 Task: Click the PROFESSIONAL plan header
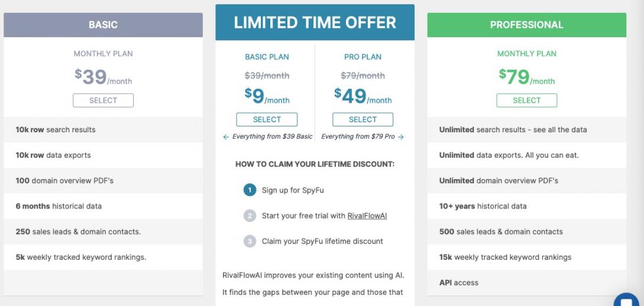[x=526, y=25]
